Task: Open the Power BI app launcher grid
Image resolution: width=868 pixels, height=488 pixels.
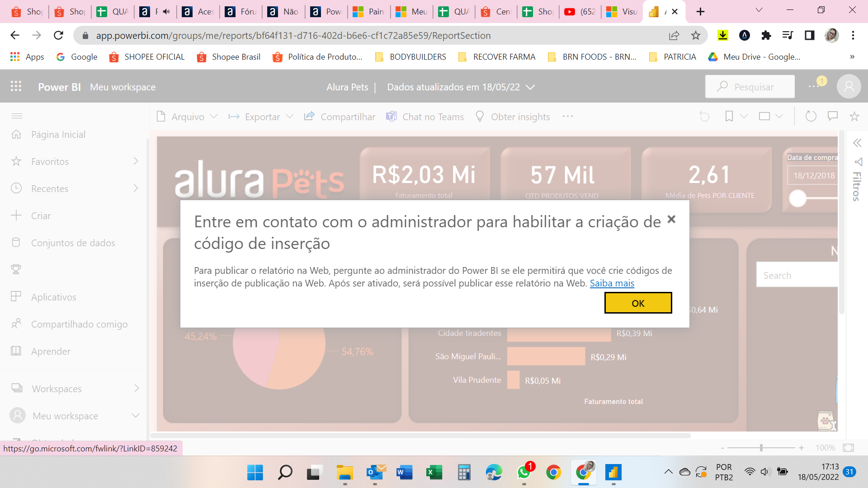Action: 16,87
